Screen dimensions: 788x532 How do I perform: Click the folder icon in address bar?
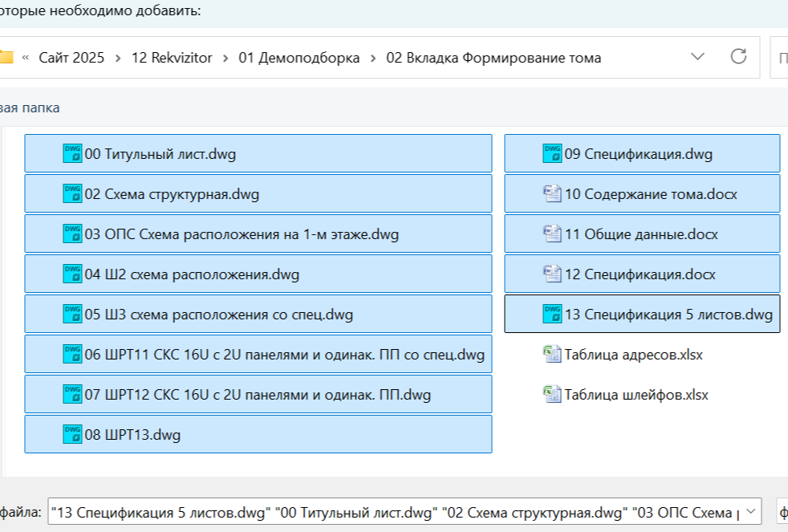(x=6, y=57)
